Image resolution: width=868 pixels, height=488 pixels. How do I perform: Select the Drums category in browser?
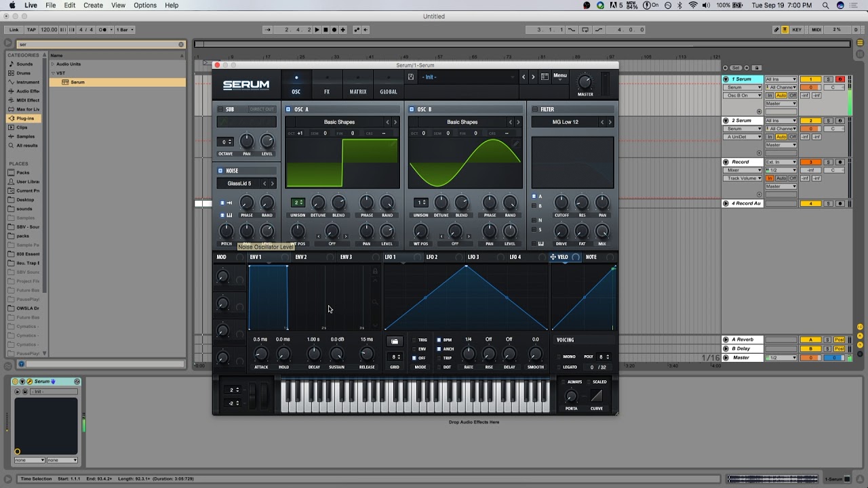(x=23, y=73)
